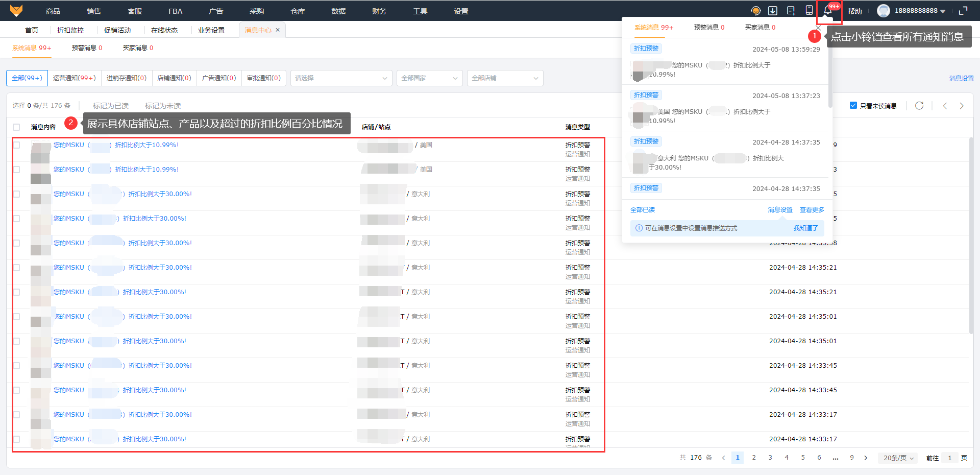Image resolution: width=980 pixels, height=475 pixels.
Task: Switch to the 折扣监控 tab
Action: 70,30
